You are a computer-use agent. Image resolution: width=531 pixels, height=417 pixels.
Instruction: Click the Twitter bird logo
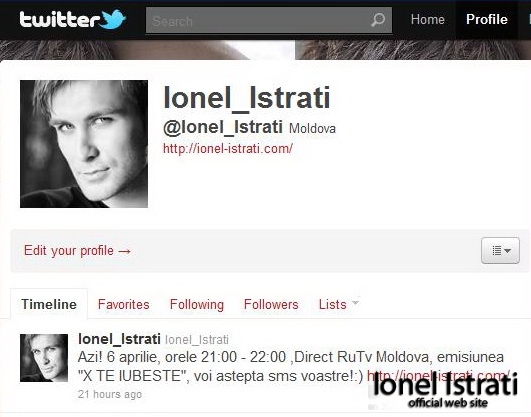(114, 19)
